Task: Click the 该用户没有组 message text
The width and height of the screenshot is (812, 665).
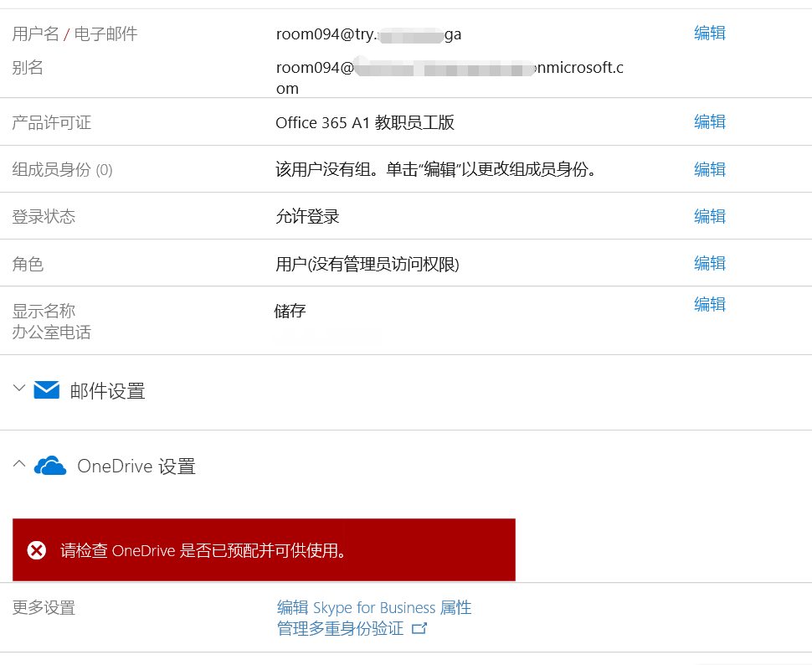Action: 435,169
